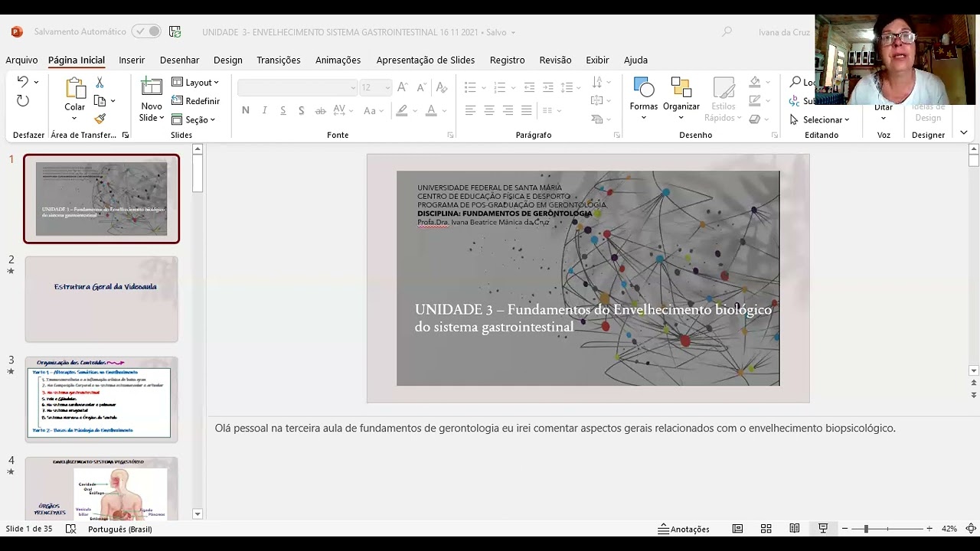Toggle text shadow S formatting

301,110
